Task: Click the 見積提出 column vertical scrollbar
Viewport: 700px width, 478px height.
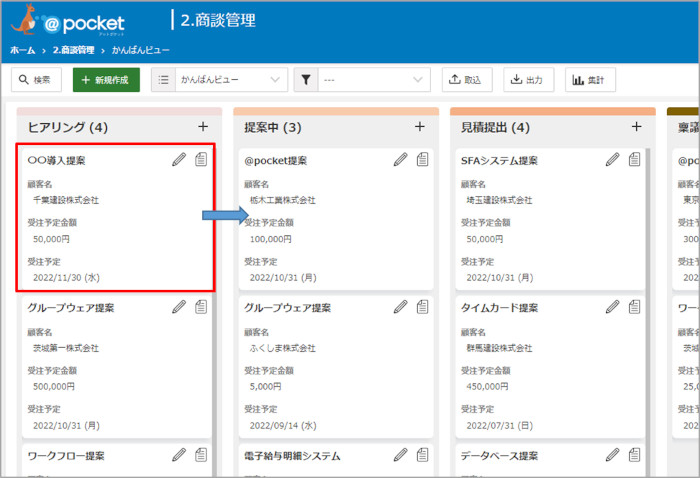Action: (x=648, y=312)
